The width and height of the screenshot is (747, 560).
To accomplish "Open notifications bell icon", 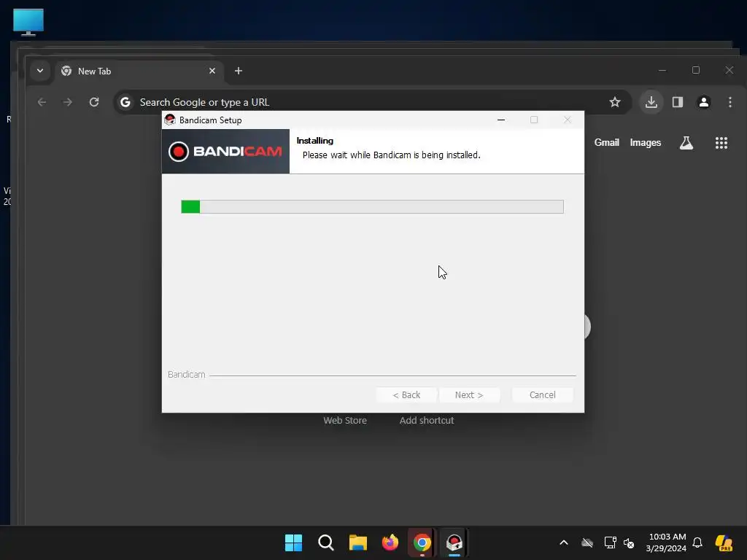I will click(x=697, y=542).
